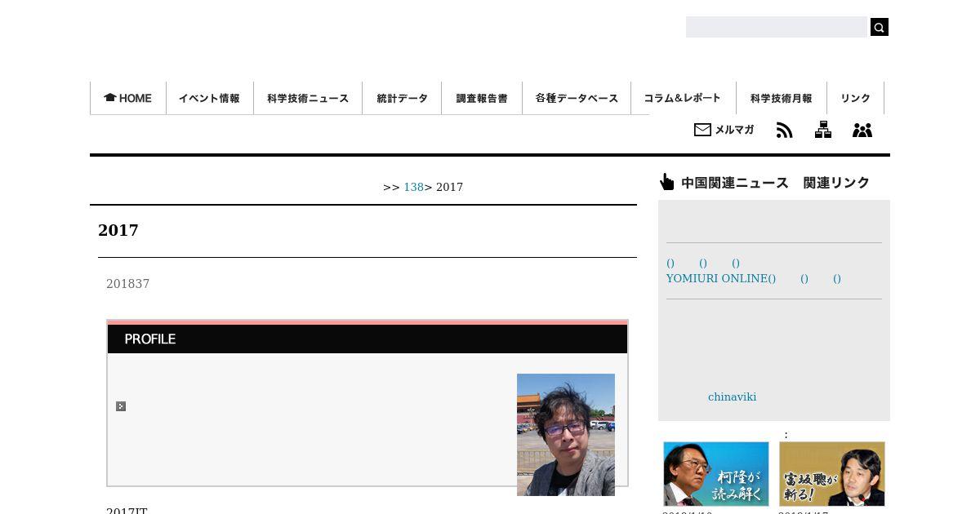Screen dimensions: 980x514
Task: Click the 中国関連ニュース 関連リンク heading
Action: coord(775,183)
